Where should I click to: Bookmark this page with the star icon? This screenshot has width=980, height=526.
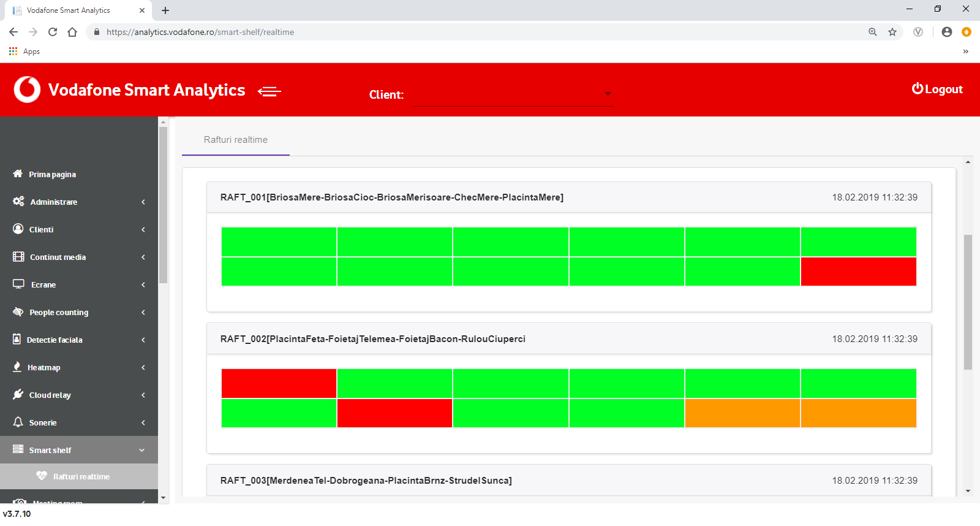pyautogui.click(x=892, y=32)
